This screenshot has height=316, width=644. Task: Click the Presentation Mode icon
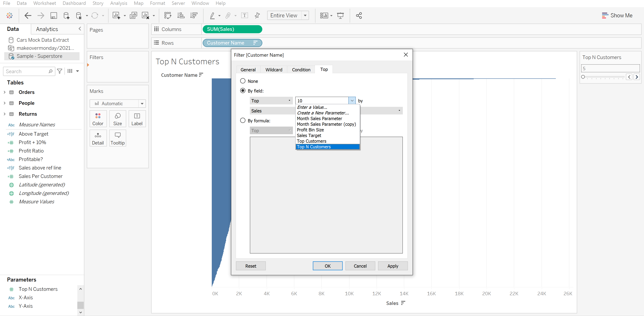(x=340, y=16)
